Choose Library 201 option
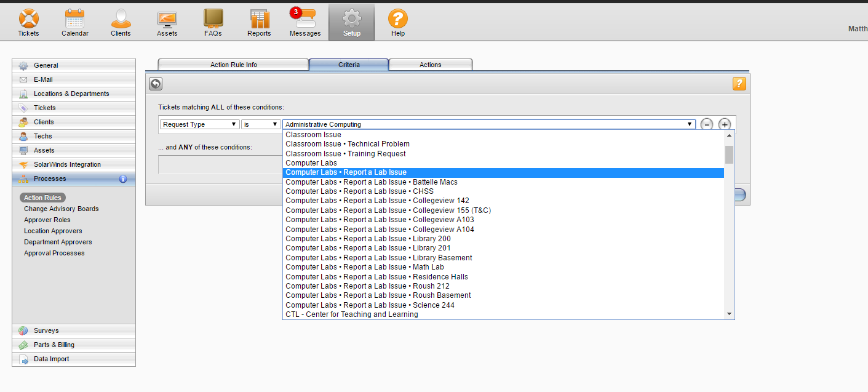Viewport: 868px width, 392px height. click(503, 248)
